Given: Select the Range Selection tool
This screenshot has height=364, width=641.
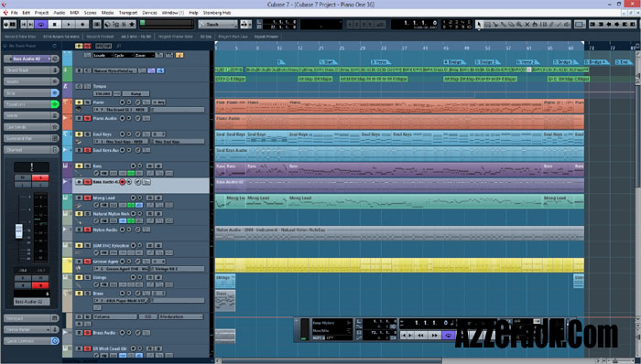Looking at the screenshot, I should (487, 25).
